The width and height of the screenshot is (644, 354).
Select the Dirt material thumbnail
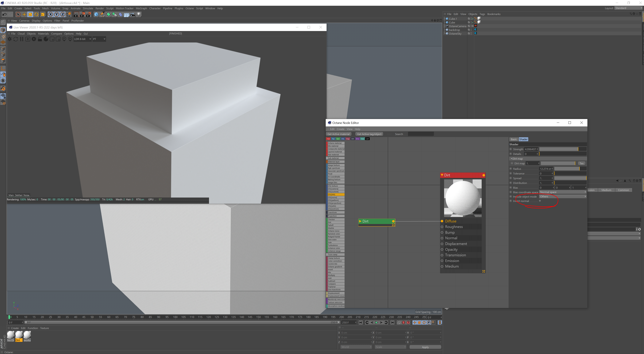19,335
